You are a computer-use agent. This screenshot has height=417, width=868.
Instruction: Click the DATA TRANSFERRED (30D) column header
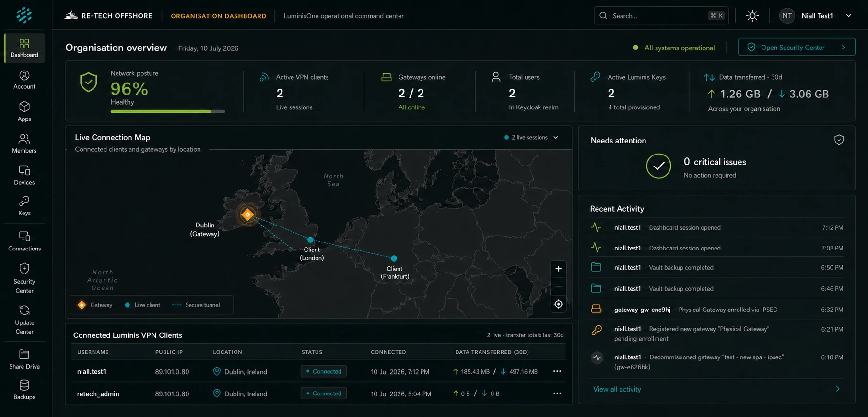click(492, 352)
